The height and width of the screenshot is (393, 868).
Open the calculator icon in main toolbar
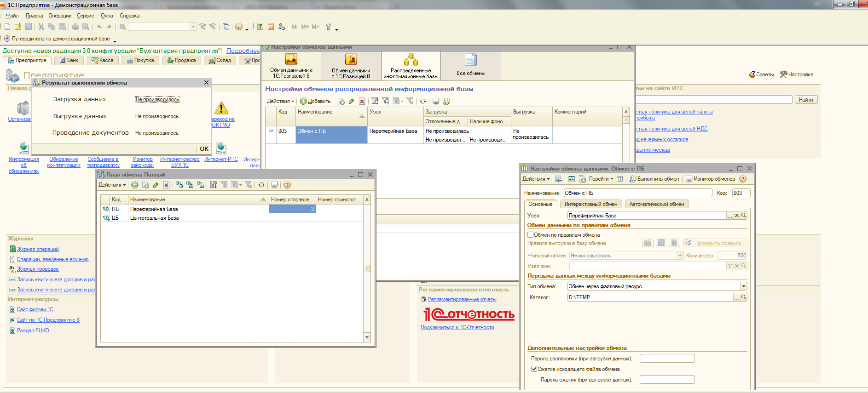pos(260,27)
